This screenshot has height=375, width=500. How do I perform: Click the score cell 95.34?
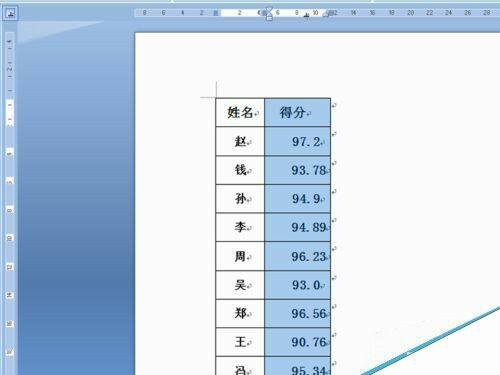pos(297,366)
